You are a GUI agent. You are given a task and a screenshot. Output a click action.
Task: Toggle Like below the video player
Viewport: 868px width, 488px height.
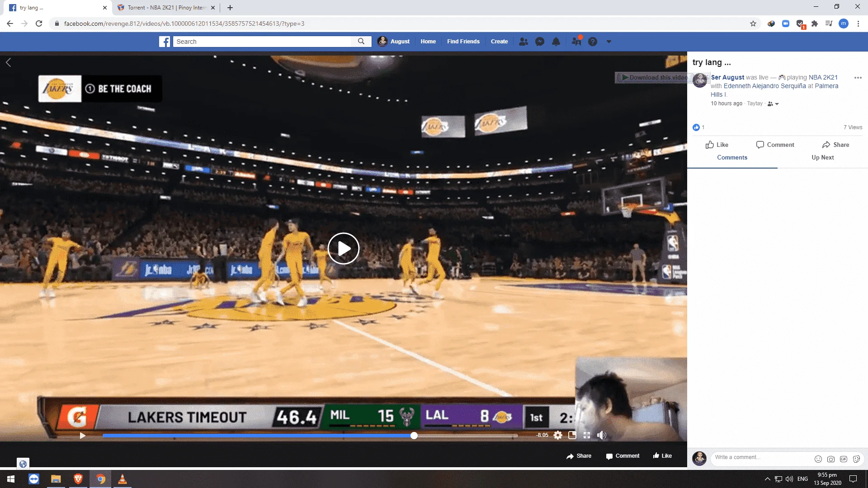tap(662, 455)
